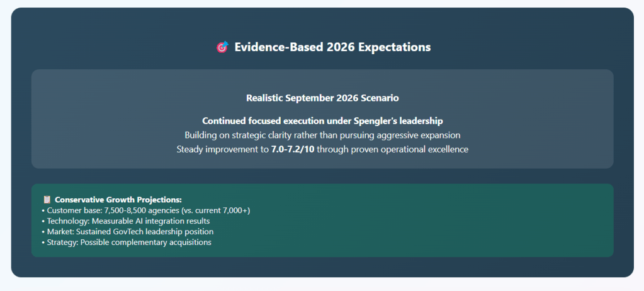Image resolution: width=644 pixels, height=291 pixels.
Task: Select the Conservative Growth Projections heading text
Action: pyautogui.click(x=118, y=200)
